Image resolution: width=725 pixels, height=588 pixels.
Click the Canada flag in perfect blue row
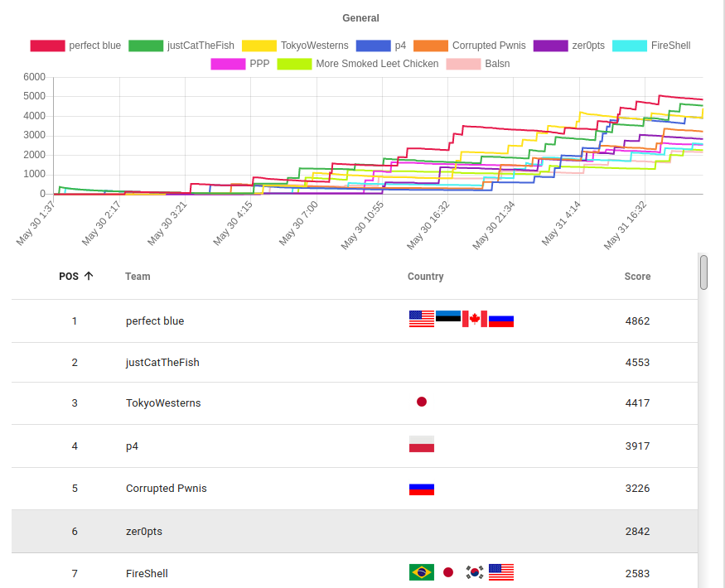click(x=475, y=320)
